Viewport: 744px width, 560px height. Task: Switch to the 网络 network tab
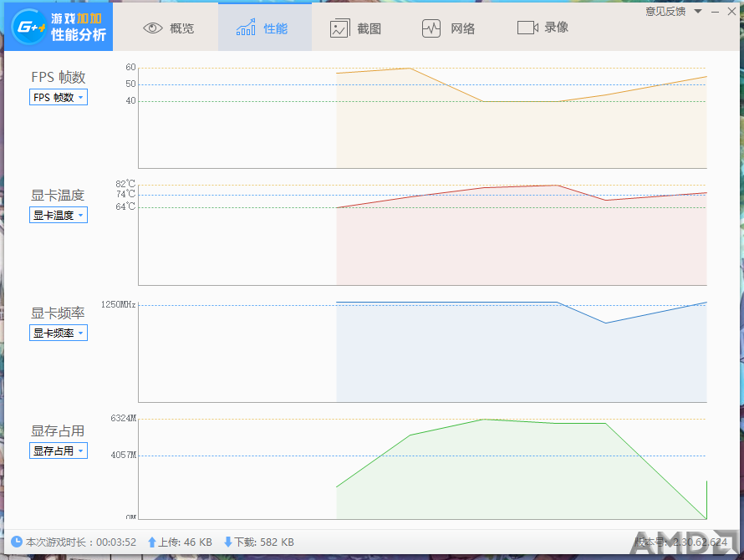coord(448,28)
